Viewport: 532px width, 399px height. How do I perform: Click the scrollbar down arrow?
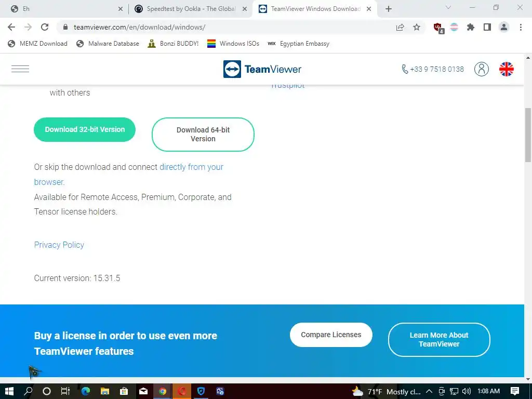point(528,379)
